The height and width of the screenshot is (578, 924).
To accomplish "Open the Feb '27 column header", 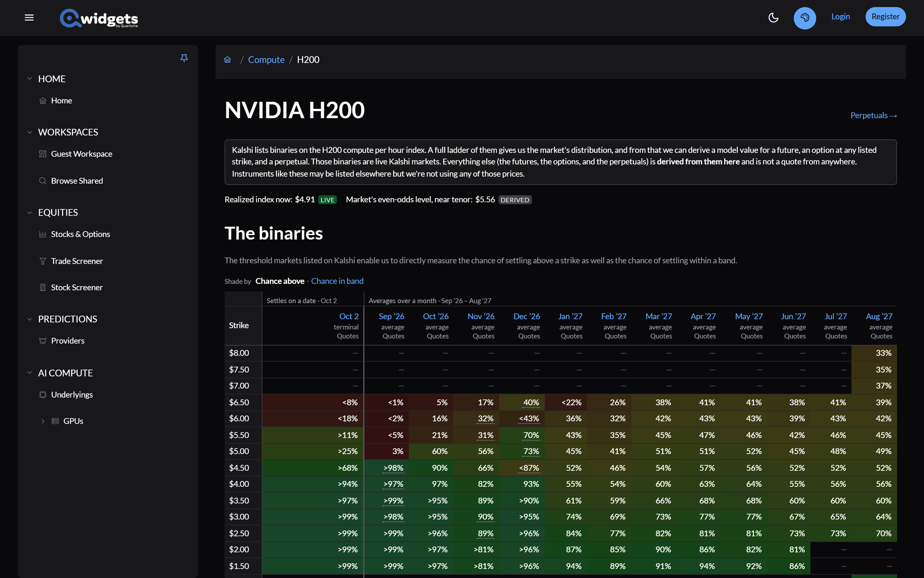I will [x=613, y=317].
